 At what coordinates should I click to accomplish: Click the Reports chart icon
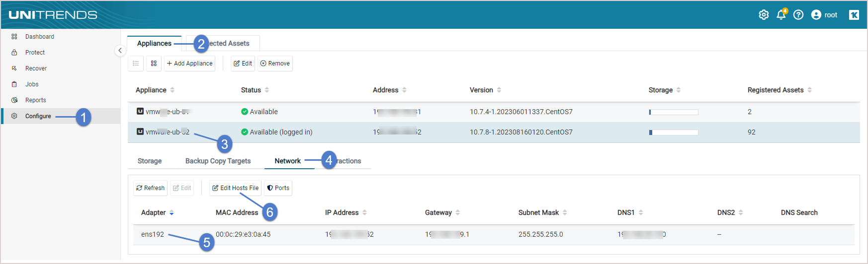(14, 100)
